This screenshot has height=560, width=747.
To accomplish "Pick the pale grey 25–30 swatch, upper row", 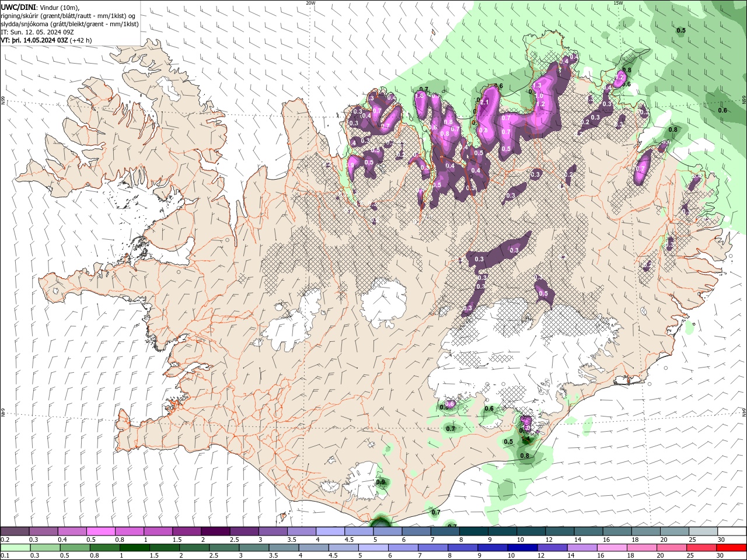I will tap(703, 531).
